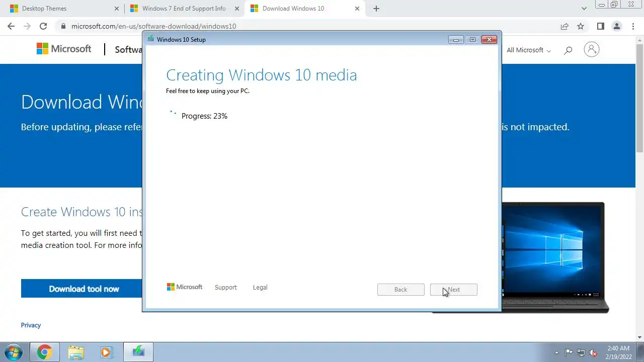Image resolution: width=644 pixels, height=362 pixels.
Task: Open Chrome side panel icon
Action: pos(600,26)
